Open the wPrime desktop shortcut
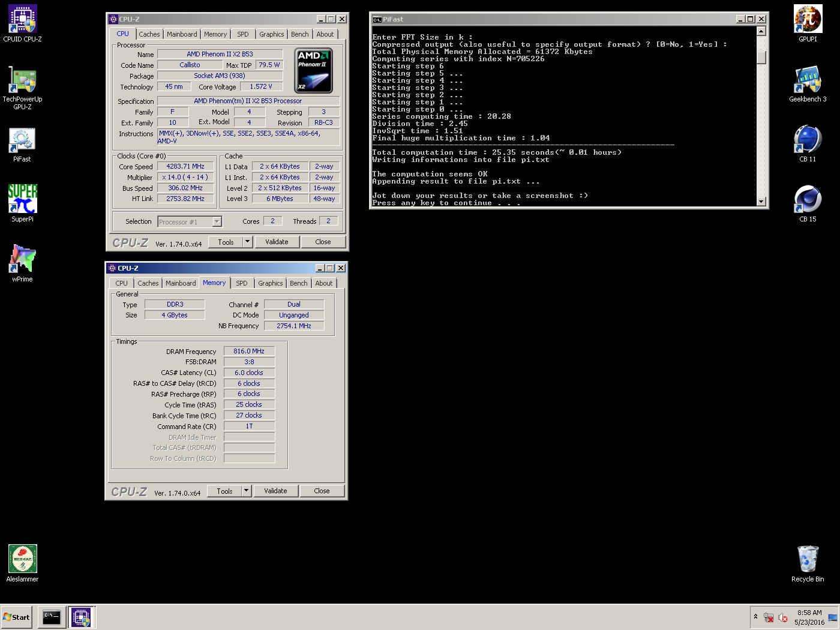Image resolution: width=840 pixels, height=630 pixels. click(23, 264)
